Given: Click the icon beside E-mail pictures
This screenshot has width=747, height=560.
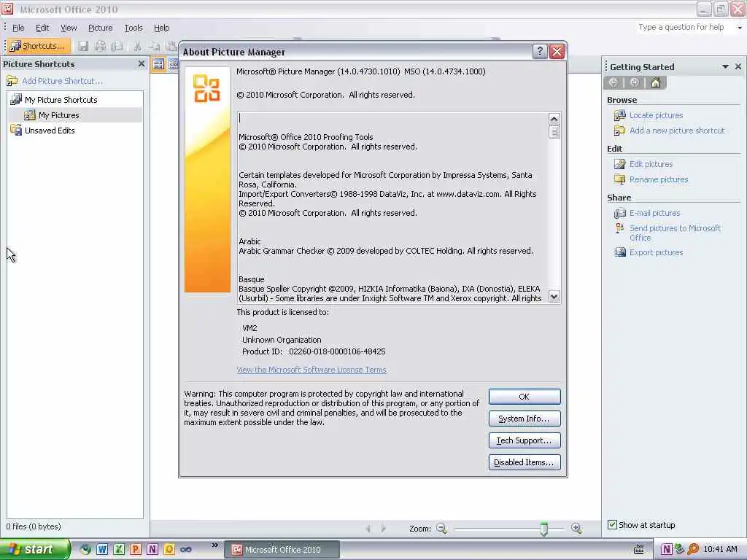Looking at the screenshot, I should coord(620,213).
